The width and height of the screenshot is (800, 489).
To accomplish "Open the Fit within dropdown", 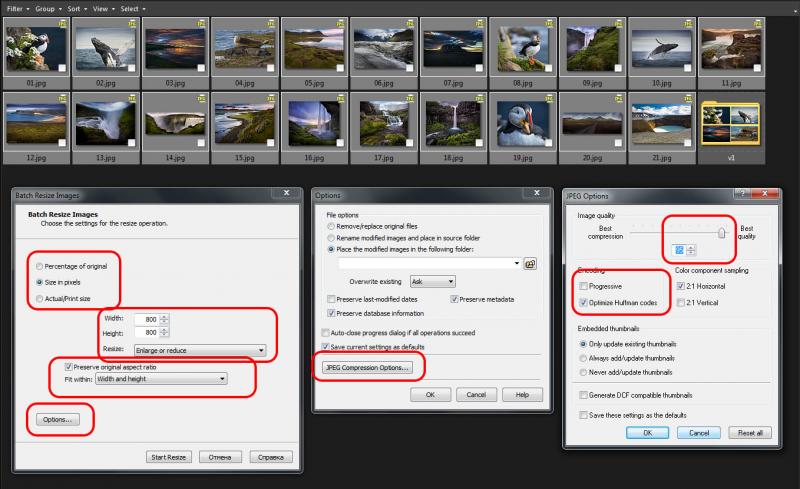I will coord(161,379).
